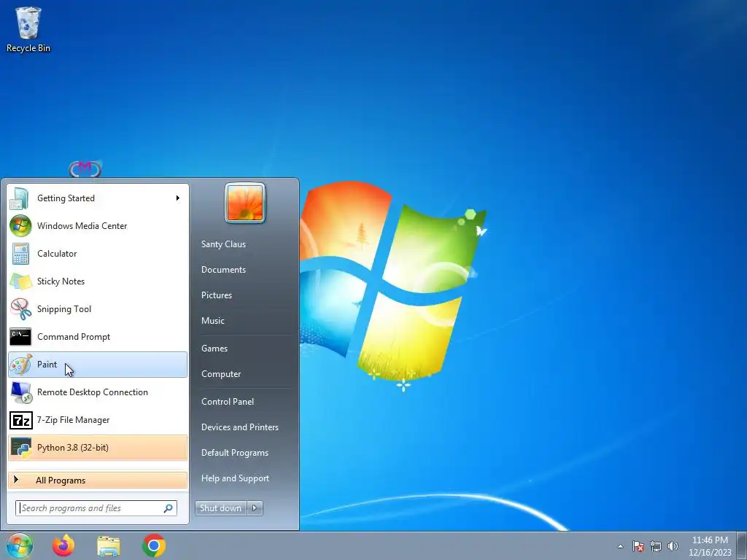Open Music from Start menu
The height and width of the screenshot is (560, 747).
tap(212, 321)
